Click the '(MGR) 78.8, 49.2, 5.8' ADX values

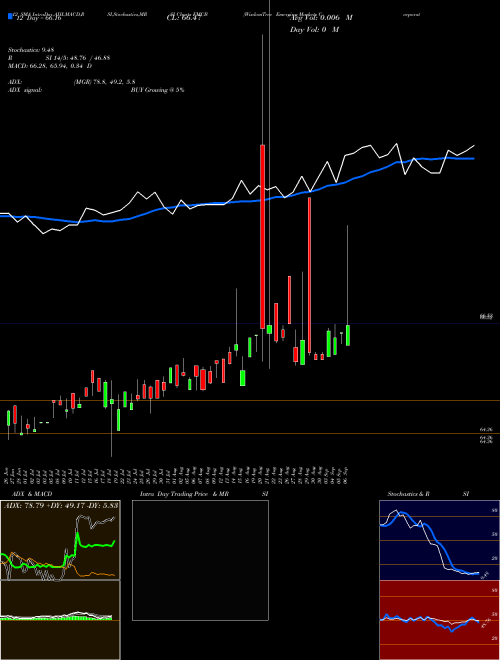pos(104,82)
